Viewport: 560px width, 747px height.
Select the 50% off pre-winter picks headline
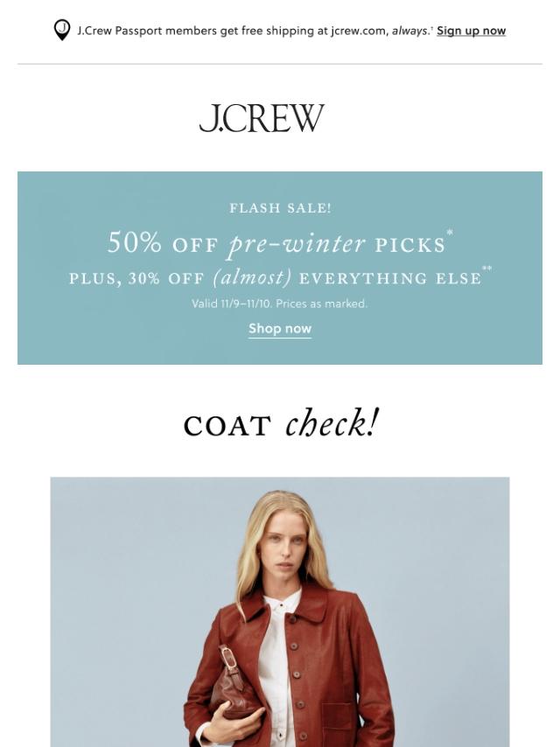(276, 243)
